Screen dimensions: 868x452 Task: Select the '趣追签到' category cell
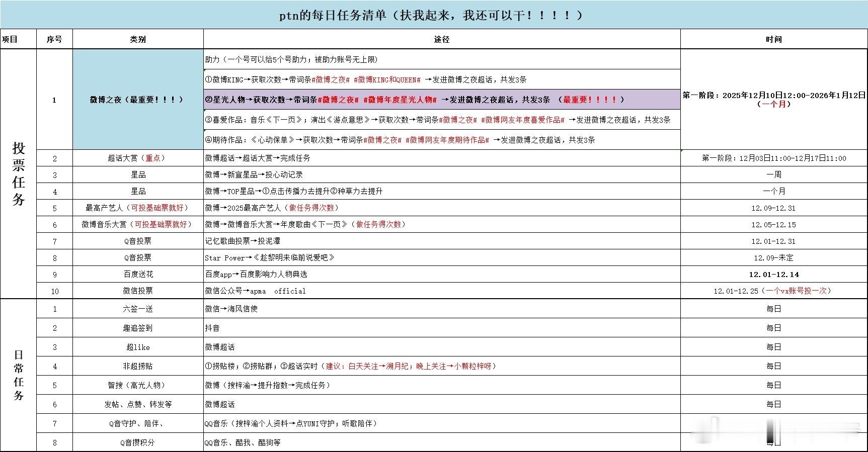click(x=138, y=328)
